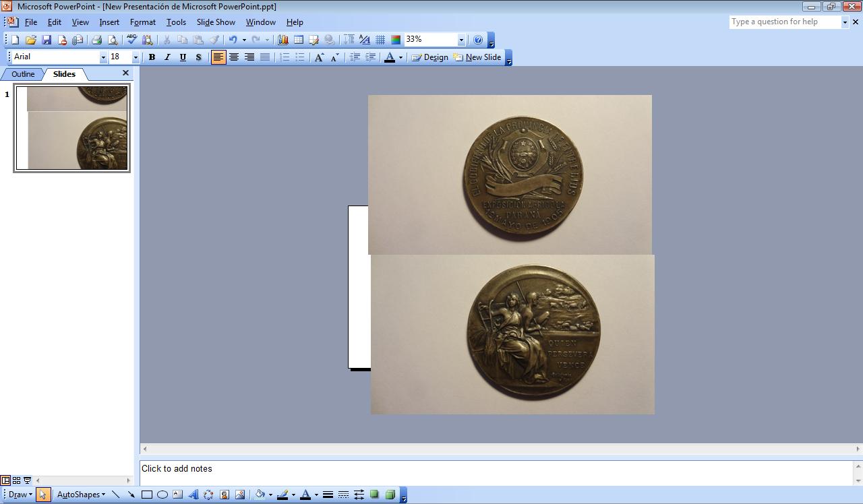Click the Save icon in the toolbar
The image size is (863, 504).
click(x=47, y=40)
